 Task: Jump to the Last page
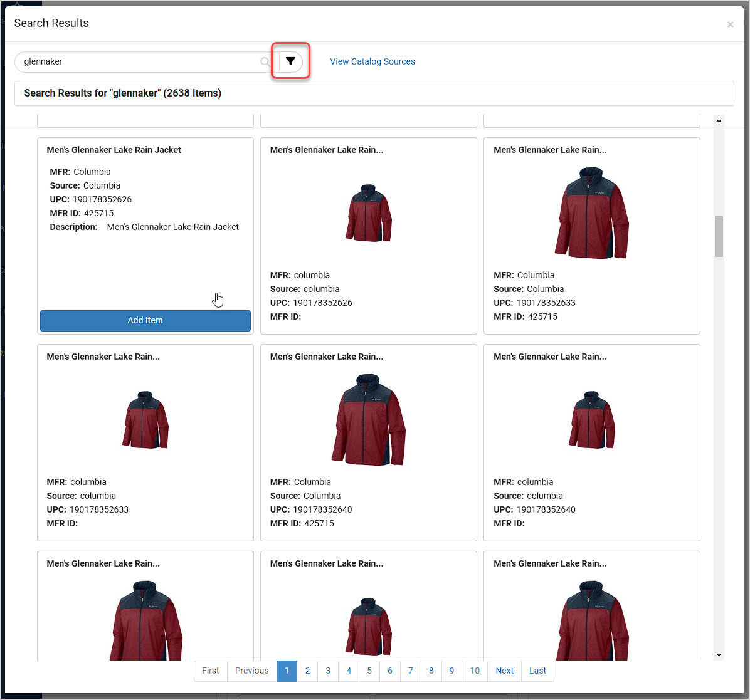pos(537,671)
